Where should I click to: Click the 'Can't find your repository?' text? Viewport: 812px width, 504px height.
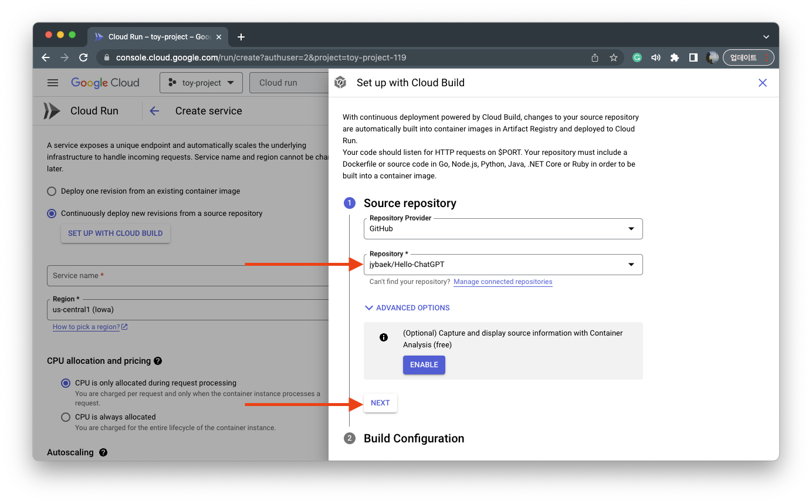(x=410, y=282)
